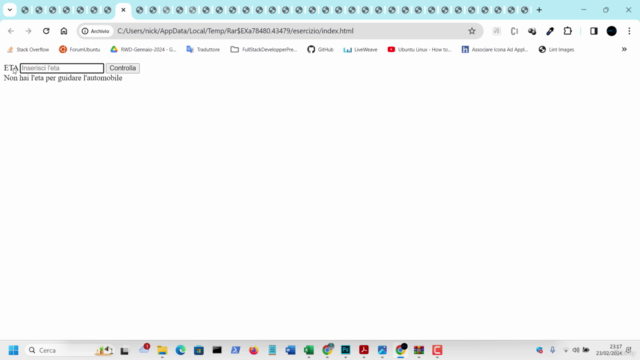Open the color picker eyedropper extension
This screenshot has width=640, height=360.
[x=550, y=31]
